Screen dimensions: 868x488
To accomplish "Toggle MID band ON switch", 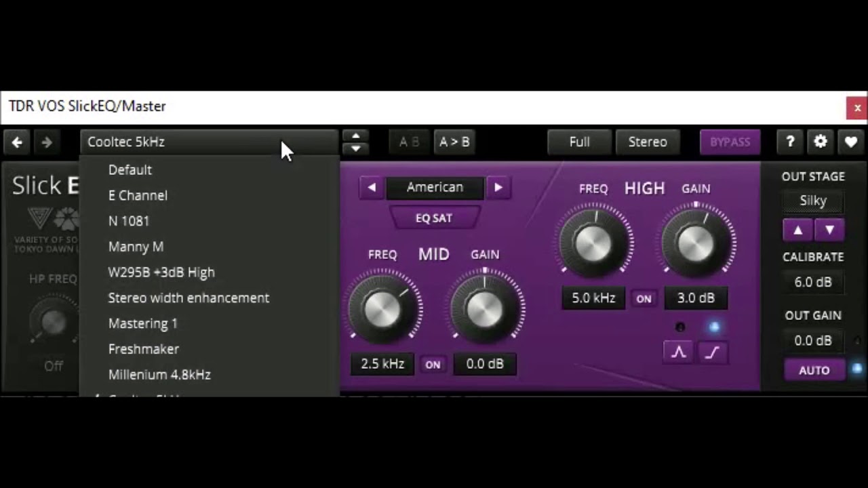I will (x=433, y=365).
